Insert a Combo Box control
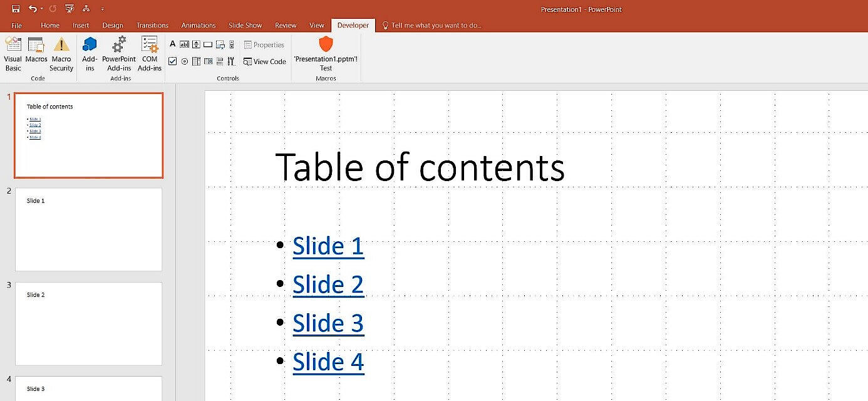This screenshot has height=401, width=868. pyautogui.click(x=208, y=61)
